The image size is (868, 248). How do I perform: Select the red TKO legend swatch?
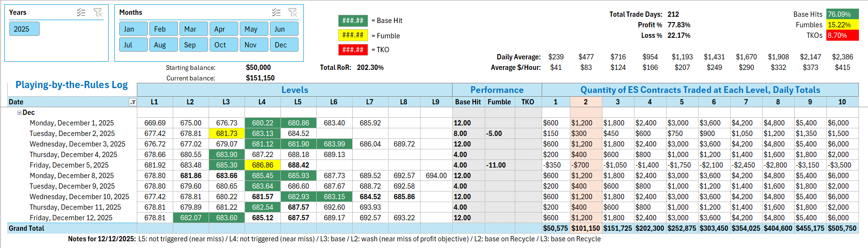353,50
